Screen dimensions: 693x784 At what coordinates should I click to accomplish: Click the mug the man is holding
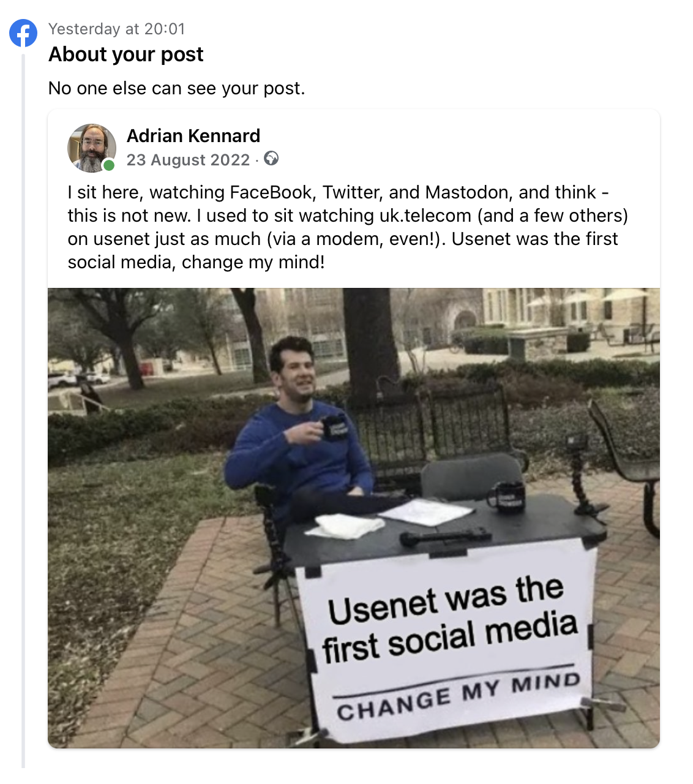point(334,427)
